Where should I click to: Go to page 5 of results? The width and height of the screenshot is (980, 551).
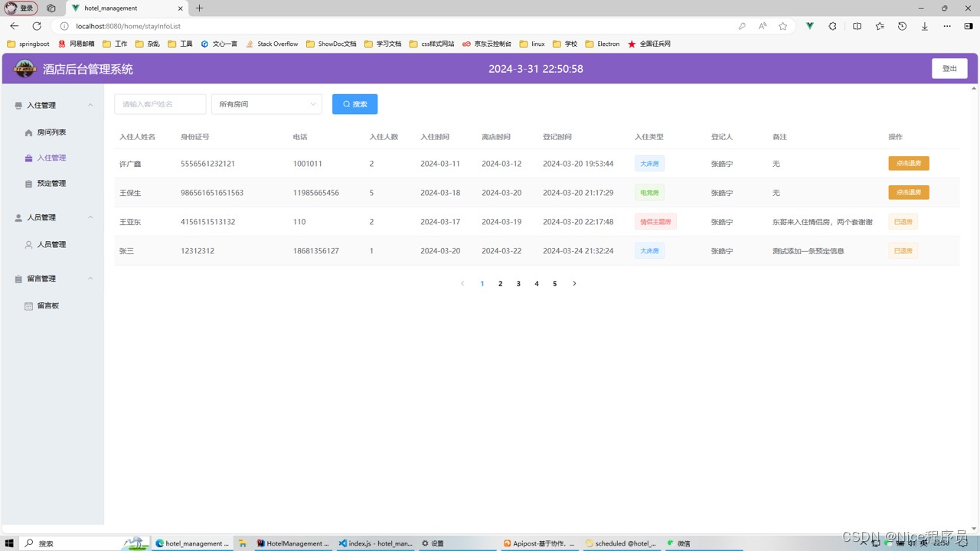point(555,284)
